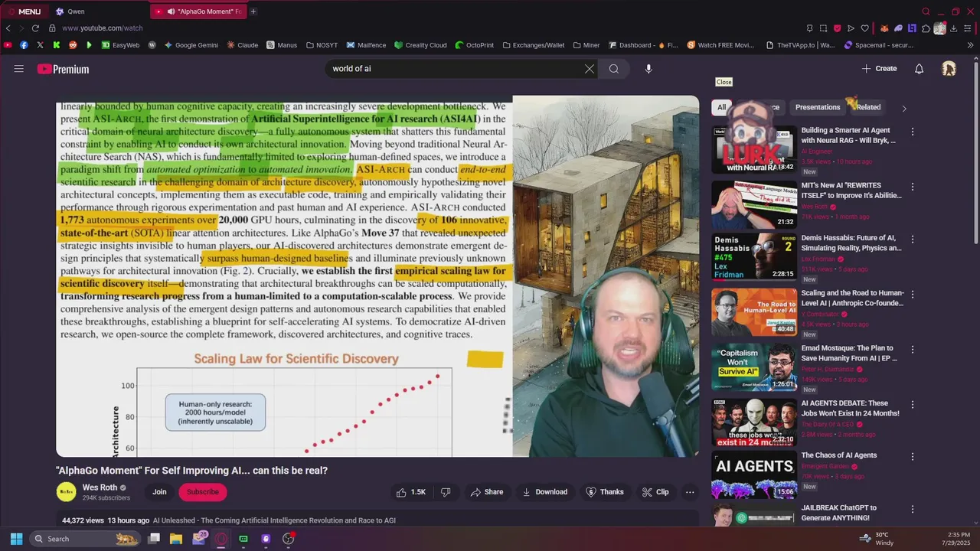Open a new browser tab

[x=253, y=11]
